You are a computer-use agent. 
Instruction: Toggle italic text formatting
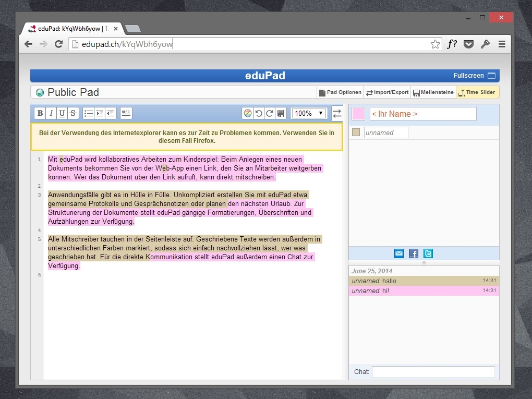(51, 113)
